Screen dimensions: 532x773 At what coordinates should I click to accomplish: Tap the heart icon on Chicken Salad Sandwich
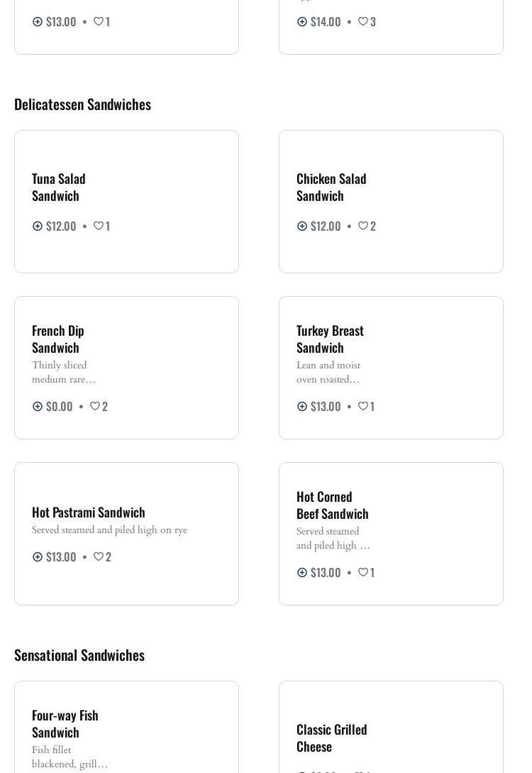pos(363,226)
